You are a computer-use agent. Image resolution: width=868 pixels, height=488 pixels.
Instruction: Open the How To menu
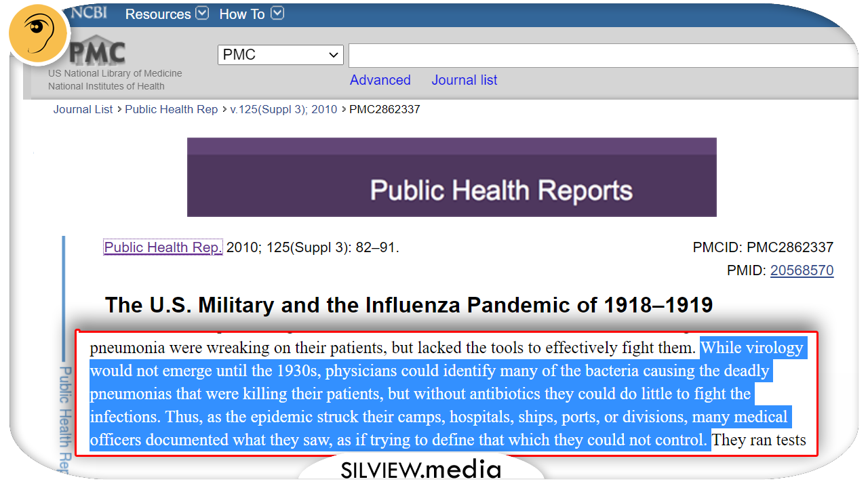pyautogui.click(x=251, y=14)
